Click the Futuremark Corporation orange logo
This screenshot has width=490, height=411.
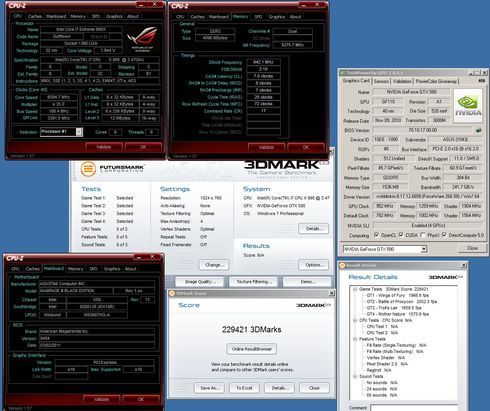click(x=88, y=169)
